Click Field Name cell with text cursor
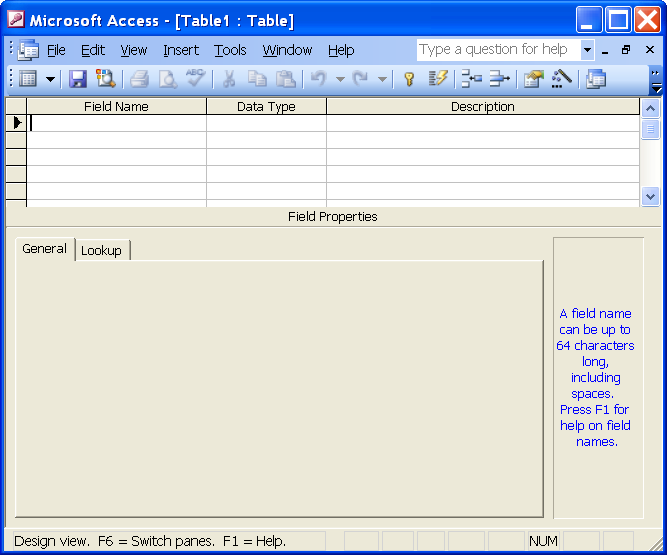The height and width of the screenshot is (555, 667). (117, 123)
